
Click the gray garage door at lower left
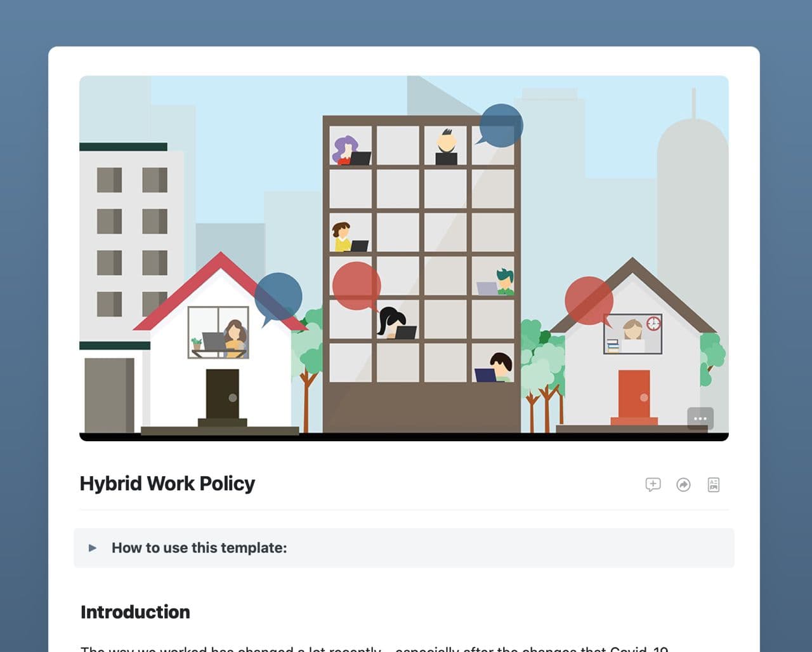tap(108, 395)
